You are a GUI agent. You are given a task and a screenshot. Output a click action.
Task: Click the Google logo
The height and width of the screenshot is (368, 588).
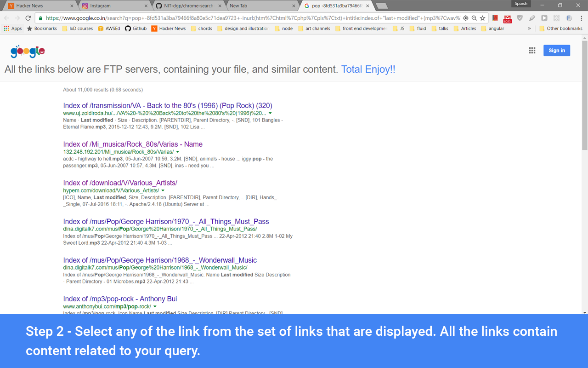(28, 52)
